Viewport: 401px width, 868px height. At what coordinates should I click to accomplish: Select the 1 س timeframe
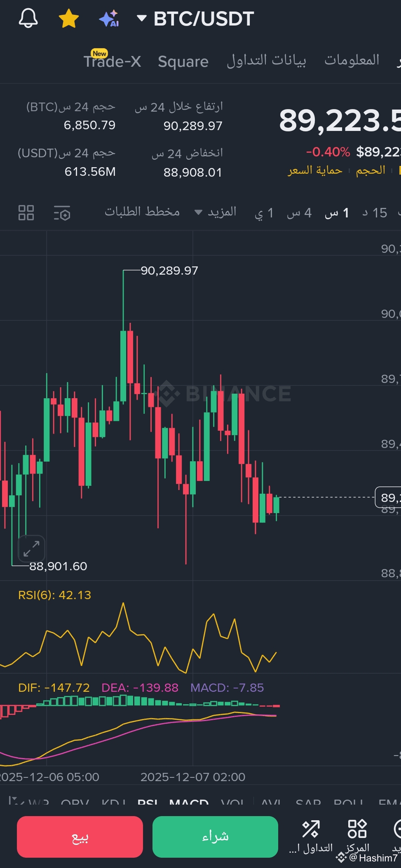[337, 213]
